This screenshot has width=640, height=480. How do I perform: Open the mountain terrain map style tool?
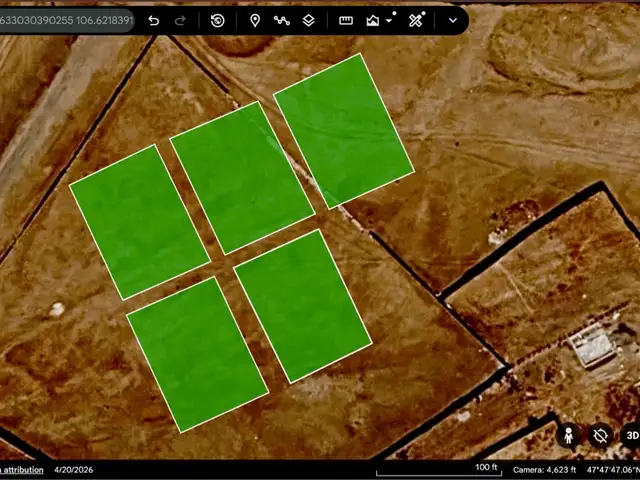point(373,20)
